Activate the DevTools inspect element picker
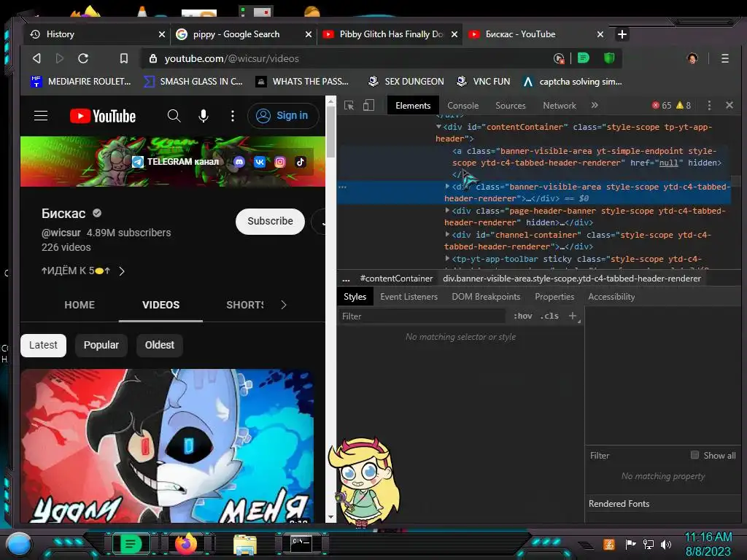Viewport: 747px width, 560px height. click(349, 105)
